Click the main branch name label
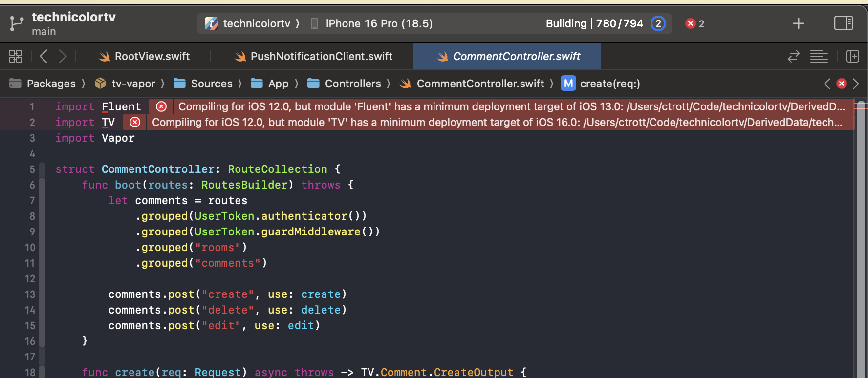The image size is (868, 378). click(44, 32)
